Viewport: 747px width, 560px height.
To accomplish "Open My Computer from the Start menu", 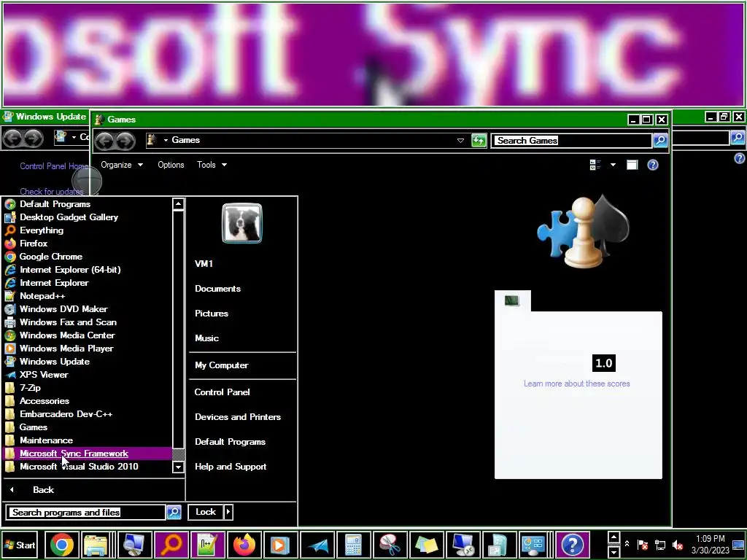I will point(222,365).
